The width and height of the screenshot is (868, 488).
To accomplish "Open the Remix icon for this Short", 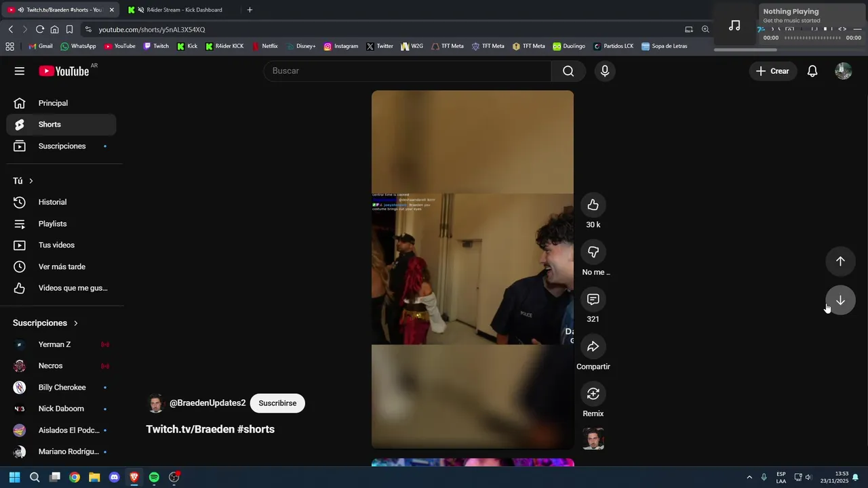I will pyautogui.click(x=593, y=394).
